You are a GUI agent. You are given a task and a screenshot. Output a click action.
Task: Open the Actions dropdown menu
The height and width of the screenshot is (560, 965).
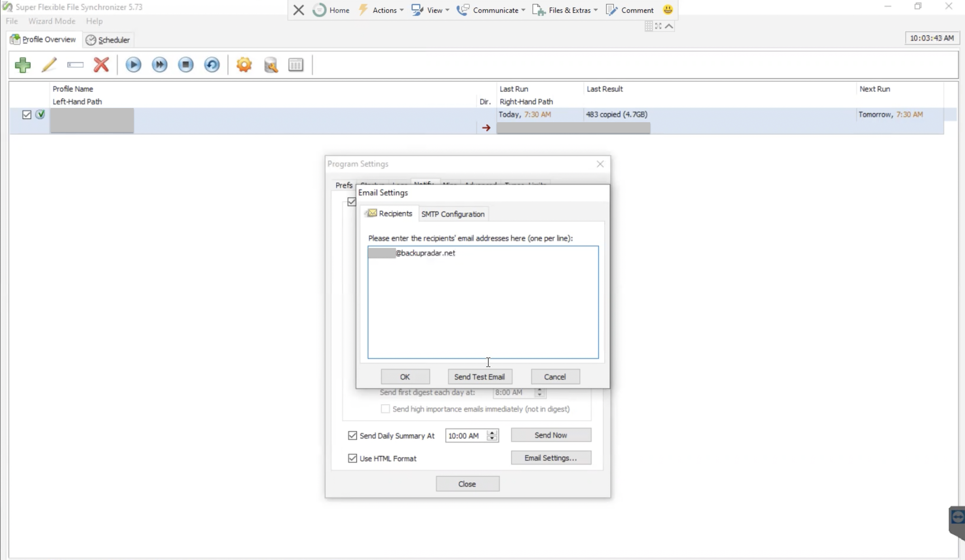point(382,10)
